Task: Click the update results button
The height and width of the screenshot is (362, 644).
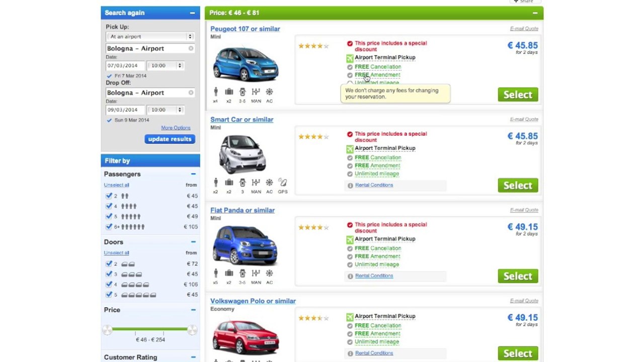Action: (170, 139)
